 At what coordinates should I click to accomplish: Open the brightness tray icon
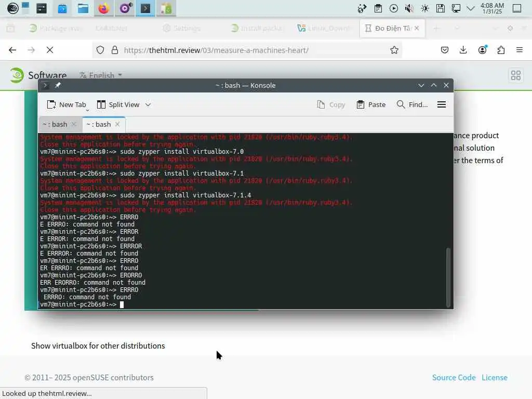pos(425,8)
